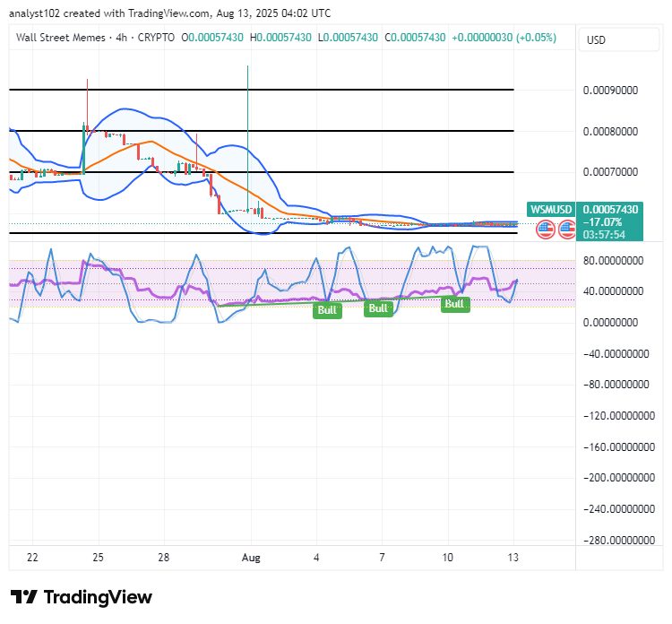
Task: Click the low value L0.00057430
Action: coord(348,38)
